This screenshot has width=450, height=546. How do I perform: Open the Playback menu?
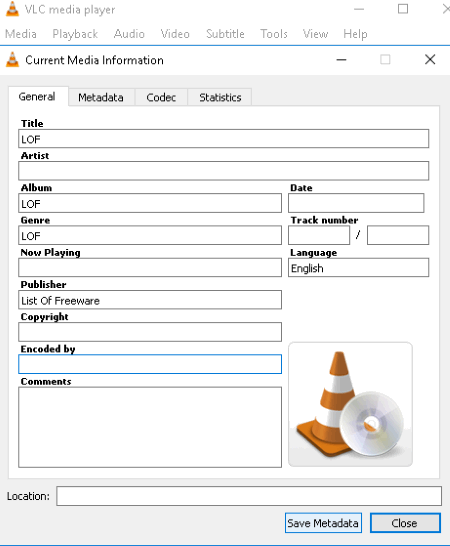75,34
